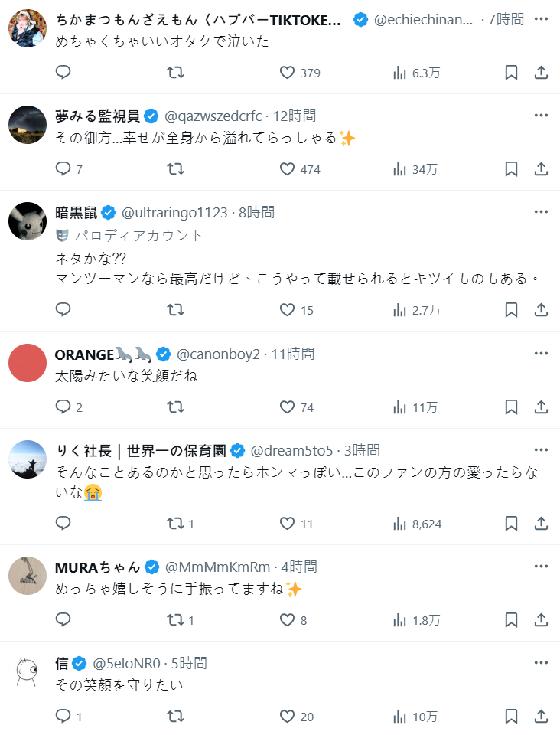Share 信's post

point(541,717)
